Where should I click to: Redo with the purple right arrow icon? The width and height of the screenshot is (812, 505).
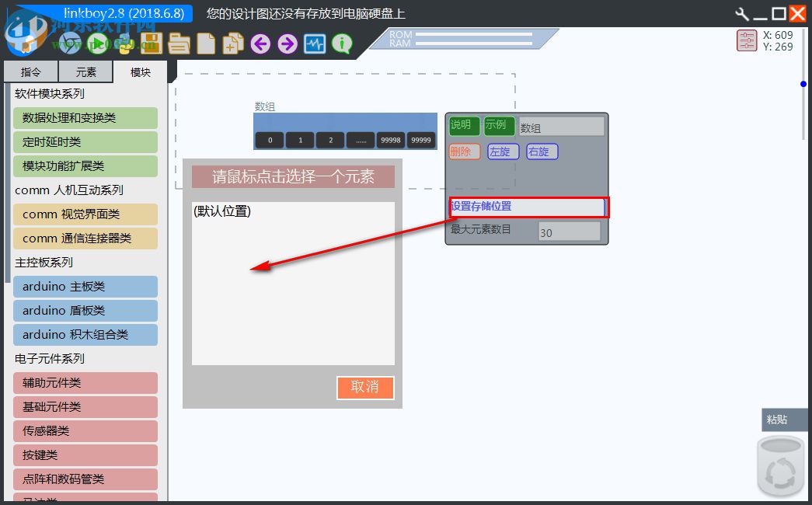[x=286, y=44]
